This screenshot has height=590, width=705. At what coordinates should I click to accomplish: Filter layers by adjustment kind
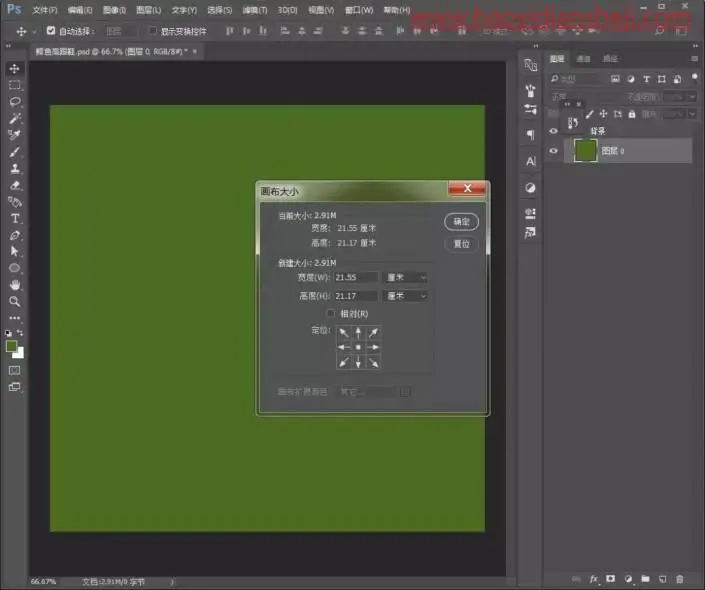pos(631,79)
